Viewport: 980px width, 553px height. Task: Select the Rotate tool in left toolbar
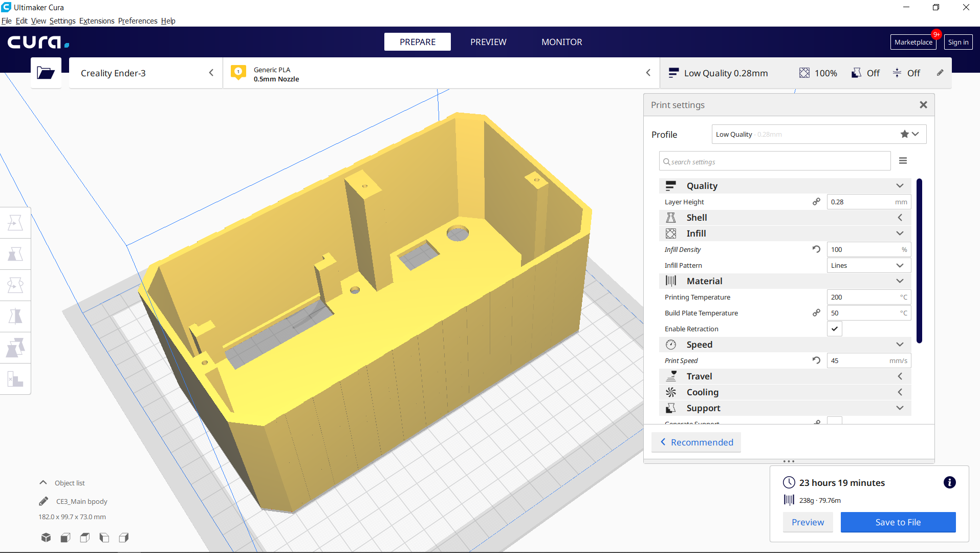[15, 285]
